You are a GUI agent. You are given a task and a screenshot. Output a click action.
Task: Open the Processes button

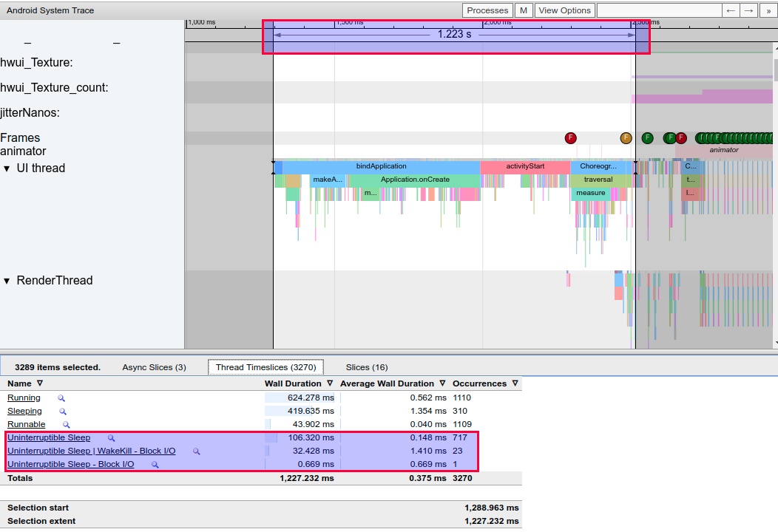pyautogui.click(x=487, y=10)
